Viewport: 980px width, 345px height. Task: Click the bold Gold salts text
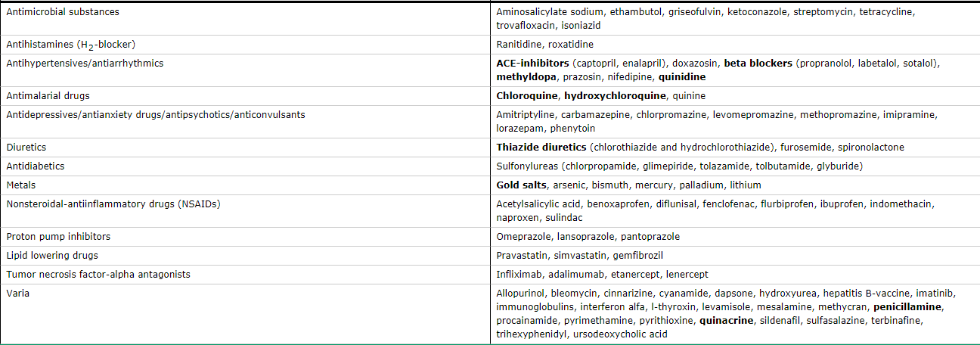[x=522, y=185]
